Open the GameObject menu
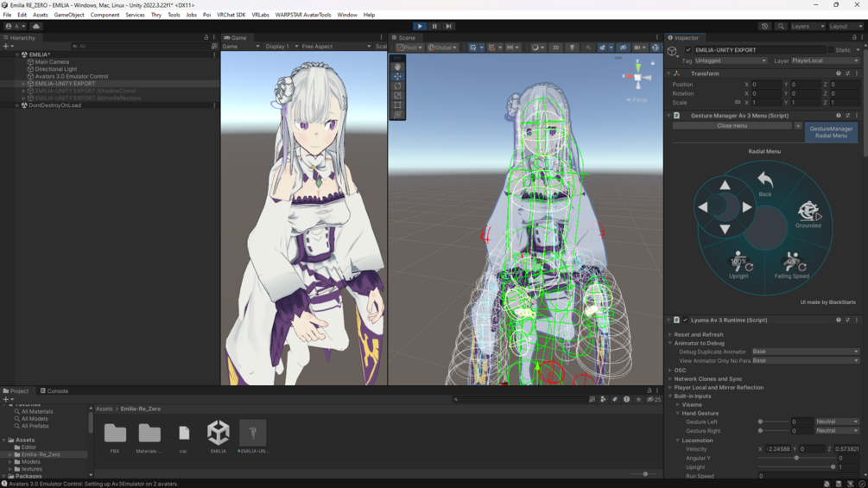The height and width of the screenshot is (488, 868). (69, 15)
